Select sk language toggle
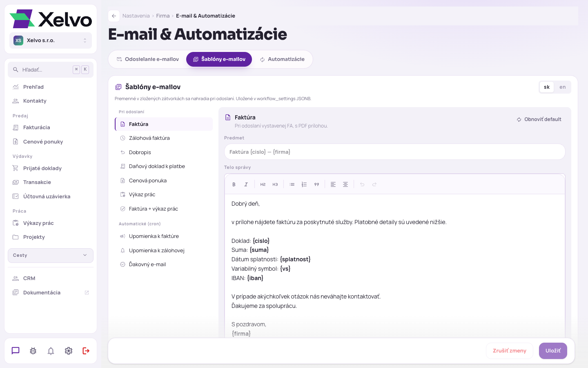 tap(547, 87)
